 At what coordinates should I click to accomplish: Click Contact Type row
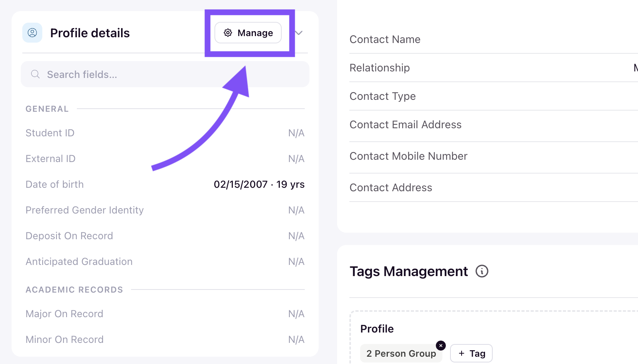click(493, 96)
